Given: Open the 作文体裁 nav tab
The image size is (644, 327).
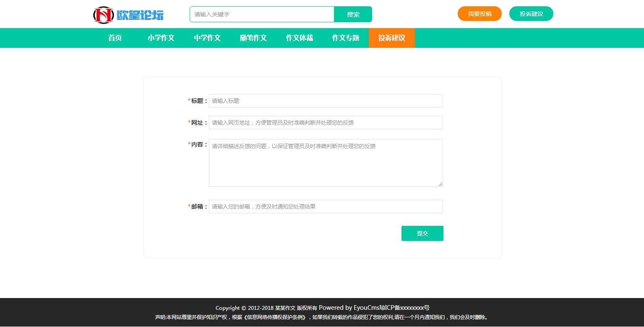Looking at the screenshot, I should 300,38.
